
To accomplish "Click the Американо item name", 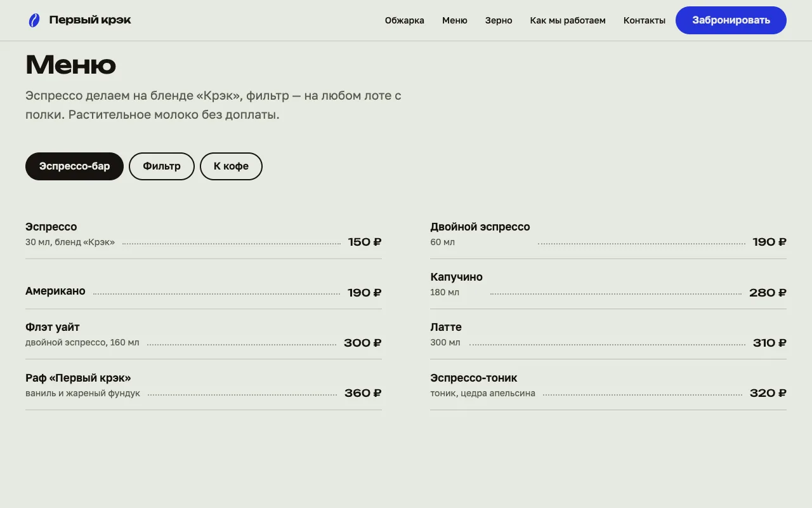I will [x=55, y=291].
